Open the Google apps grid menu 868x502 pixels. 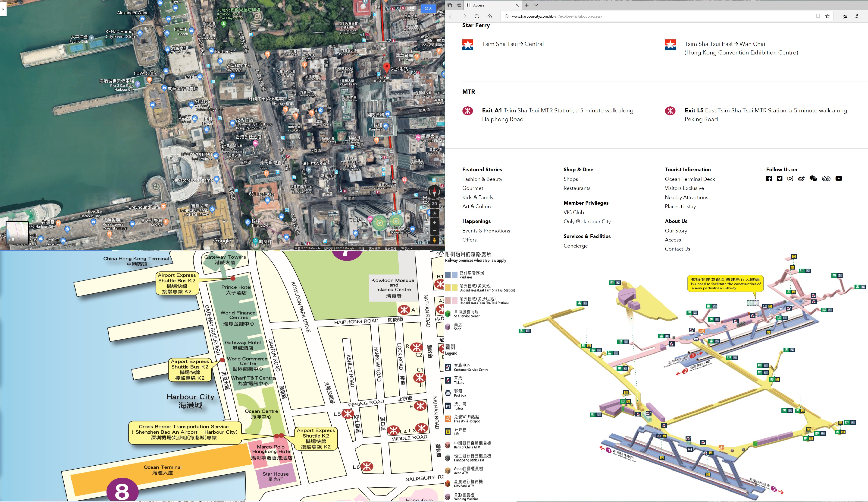pos(412,9)
